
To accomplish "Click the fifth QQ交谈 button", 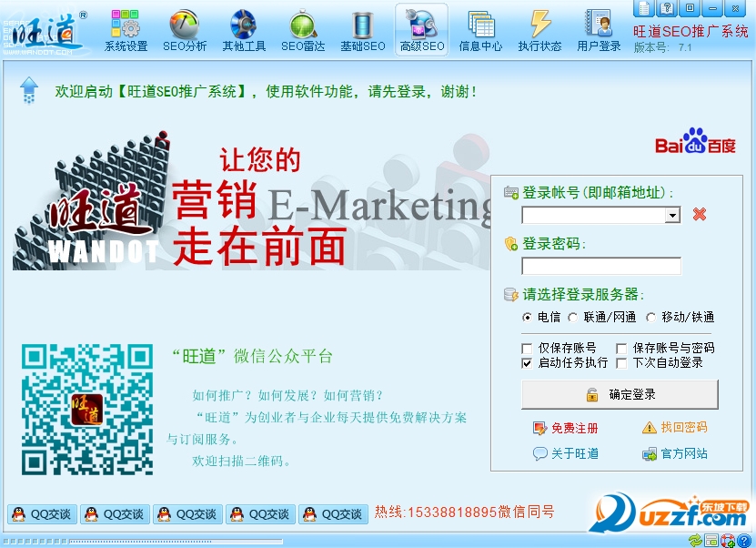I will click(x=333, y=514).
